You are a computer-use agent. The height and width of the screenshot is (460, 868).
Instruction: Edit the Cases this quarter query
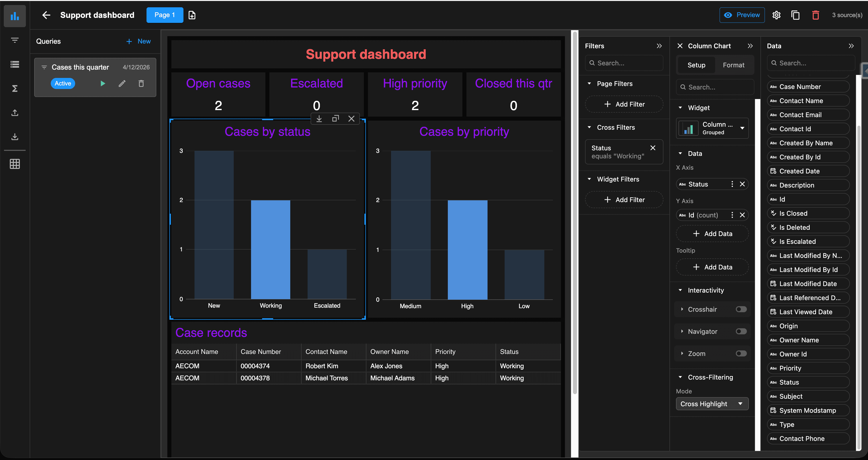coord(122,83)
